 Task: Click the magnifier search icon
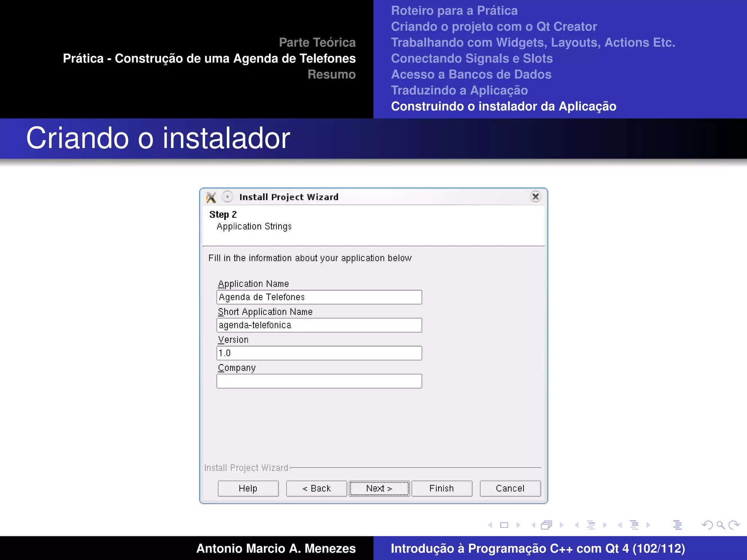721,525
